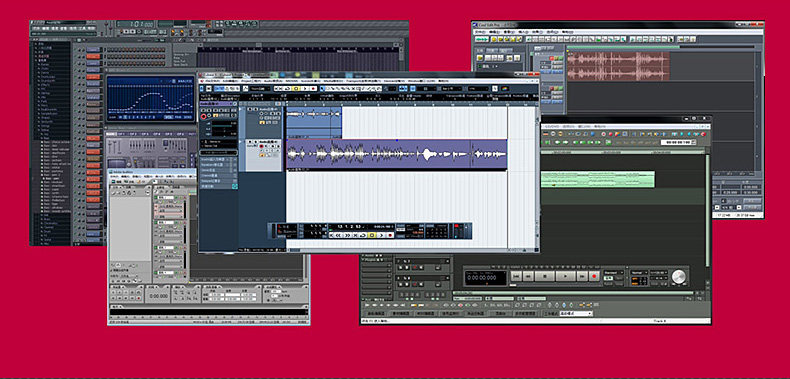
Task: Select the arrow Object Selection tool in Cubase
Action: tap(321, 89)
